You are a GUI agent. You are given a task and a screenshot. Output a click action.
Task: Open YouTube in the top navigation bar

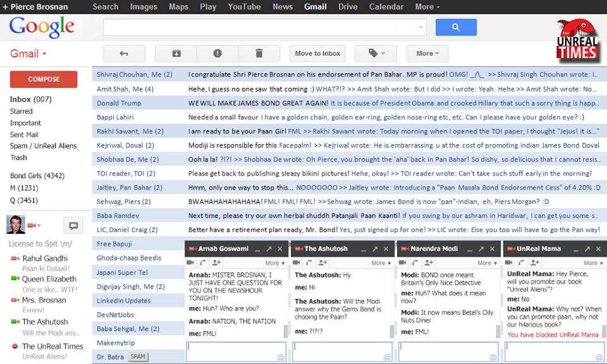tap(244, 6)
